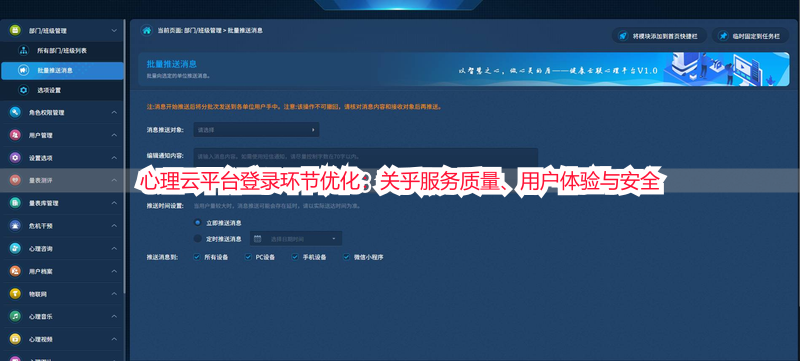Image resolution: width=800 pixels, height=361 pixels.
Task: Click the 设置选项 purple gear icon
Action: click(15, 158)
